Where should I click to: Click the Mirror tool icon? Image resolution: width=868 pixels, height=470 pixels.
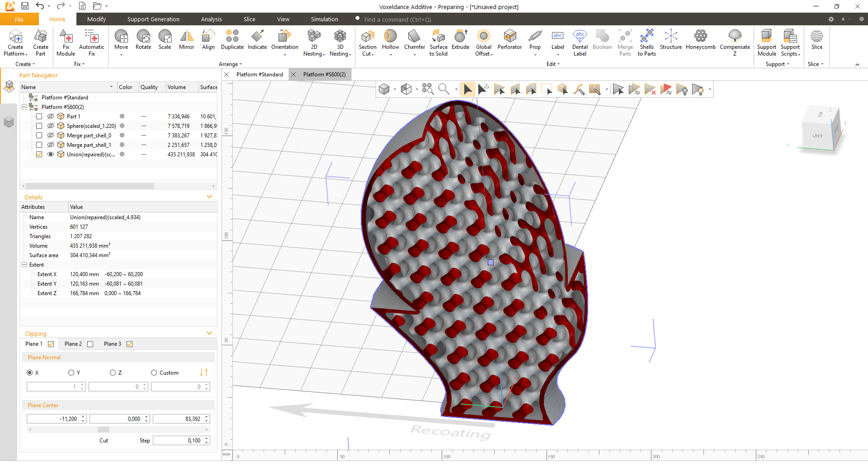(x=186, y=37)
